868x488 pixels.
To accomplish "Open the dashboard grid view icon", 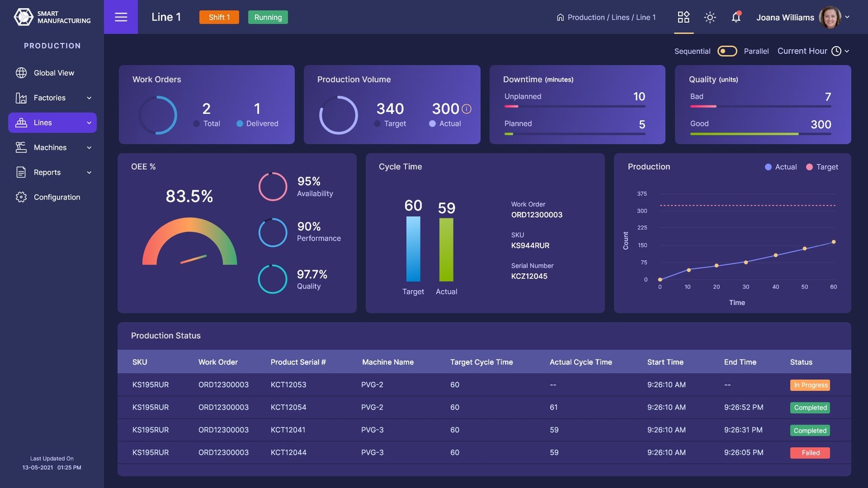I will [x=684, y=17].
